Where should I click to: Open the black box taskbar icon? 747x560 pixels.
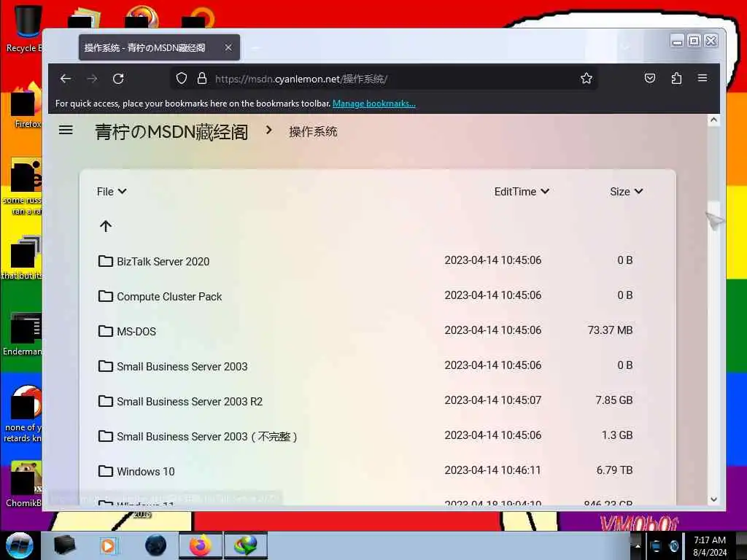pyautogui.click(x=64, y=545)
